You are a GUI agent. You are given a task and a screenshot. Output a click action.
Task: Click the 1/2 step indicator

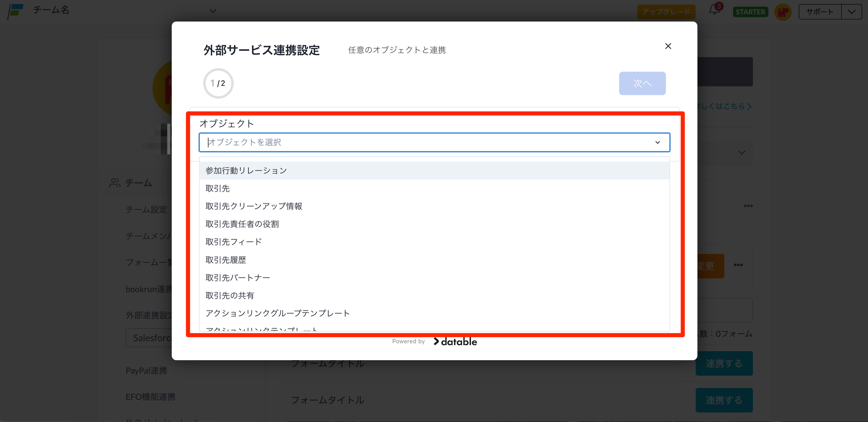(x=218, y=83)
